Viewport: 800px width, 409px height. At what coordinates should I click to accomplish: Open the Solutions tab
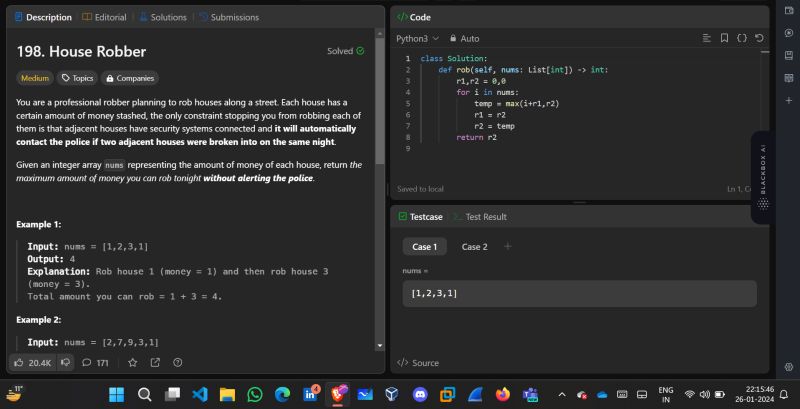(x=163, y=17)
